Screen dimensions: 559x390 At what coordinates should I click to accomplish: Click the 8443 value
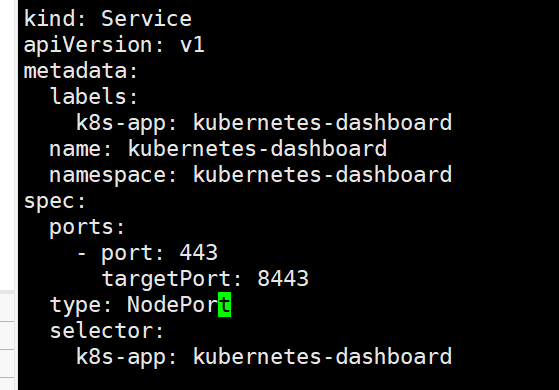tap(283, 279)
